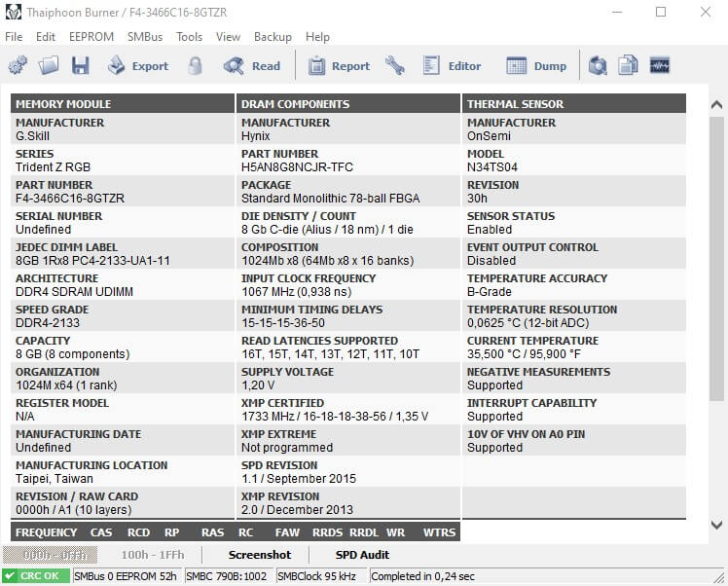Open the SMBus menu

tap(145, 37)
